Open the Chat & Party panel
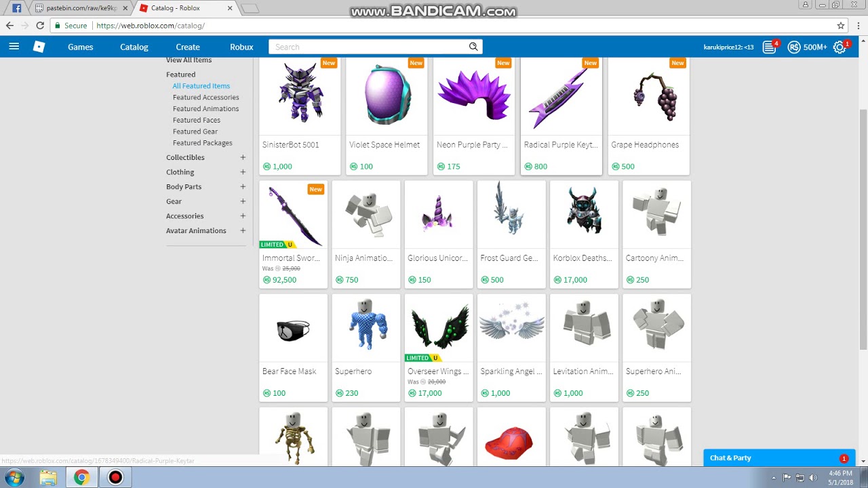The width and height of the screenshot is (868, 488). point(779,458)
